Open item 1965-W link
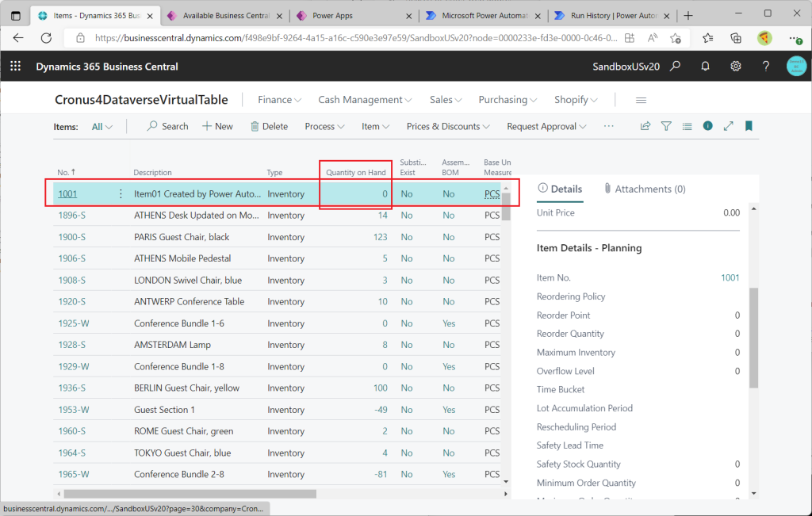This screenshot has width=812, height=516. pos(74,474)
